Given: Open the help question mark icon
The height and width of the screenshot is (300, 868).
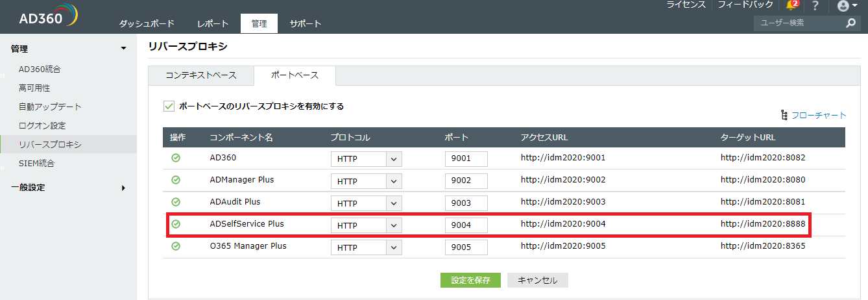Looking at the screenshot, I should [x=815, y=6].
